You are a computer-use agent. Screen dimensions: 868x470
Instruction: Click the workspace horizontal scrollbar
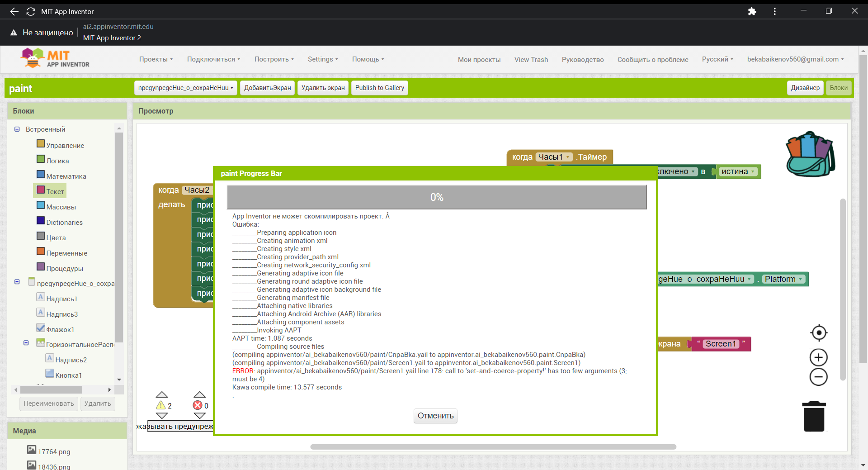tap(493, 447)
